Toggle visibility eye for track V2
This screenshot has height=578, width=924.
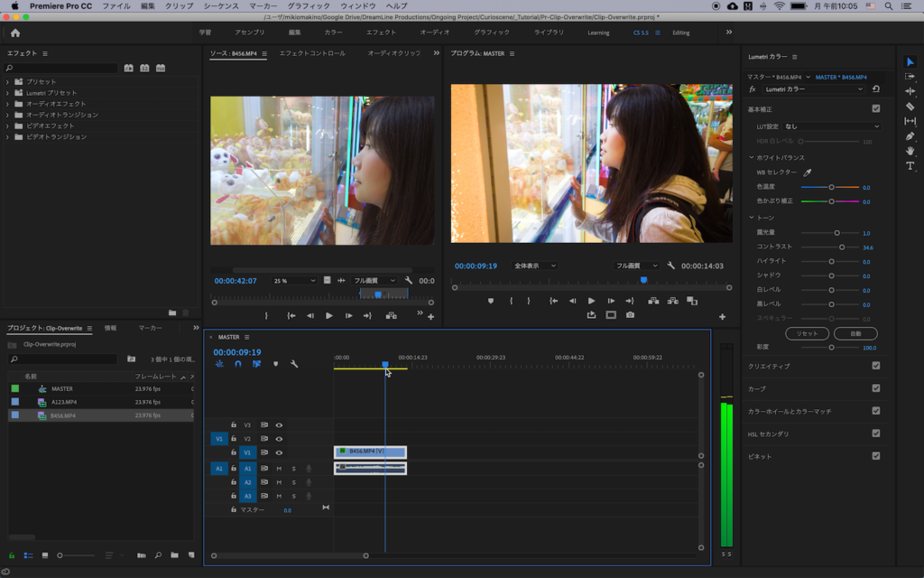279,439
